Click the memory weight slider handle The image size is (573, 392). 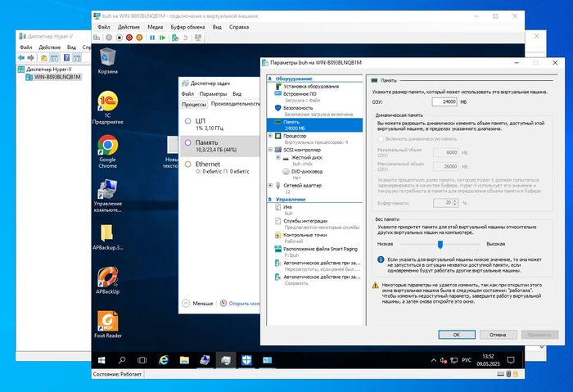pos(440,243)
